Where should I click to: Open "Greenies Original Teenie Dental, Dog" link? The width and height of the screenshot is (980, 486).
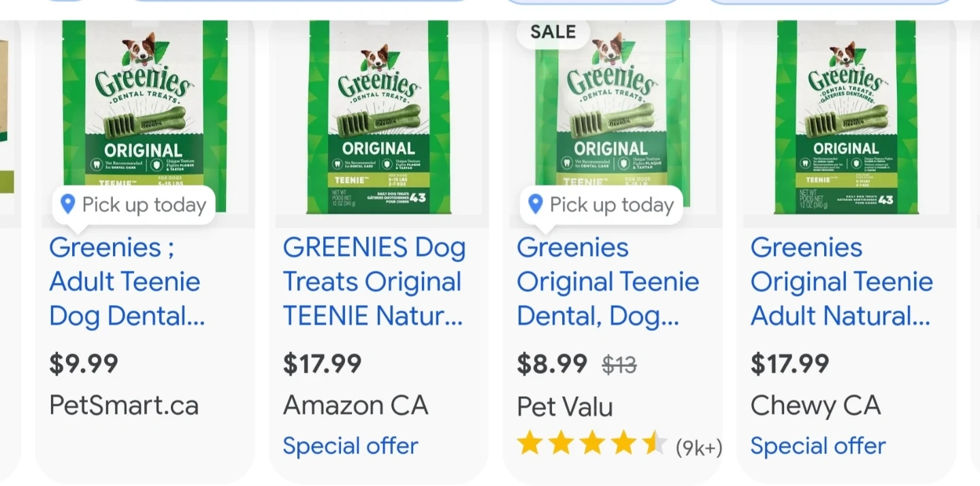[x=608, y=282]
